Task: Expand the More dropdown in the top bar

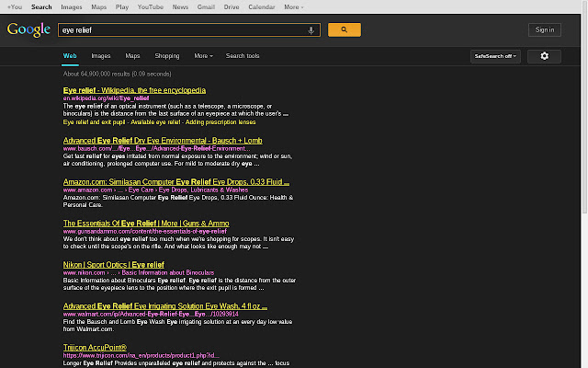Action: click(x=293, y=6)
